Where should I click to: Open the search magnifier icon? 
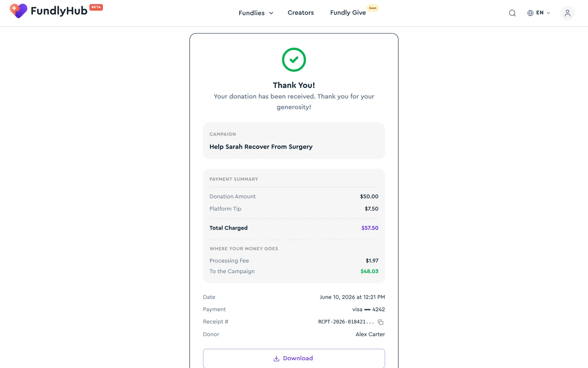pos(512,13)
